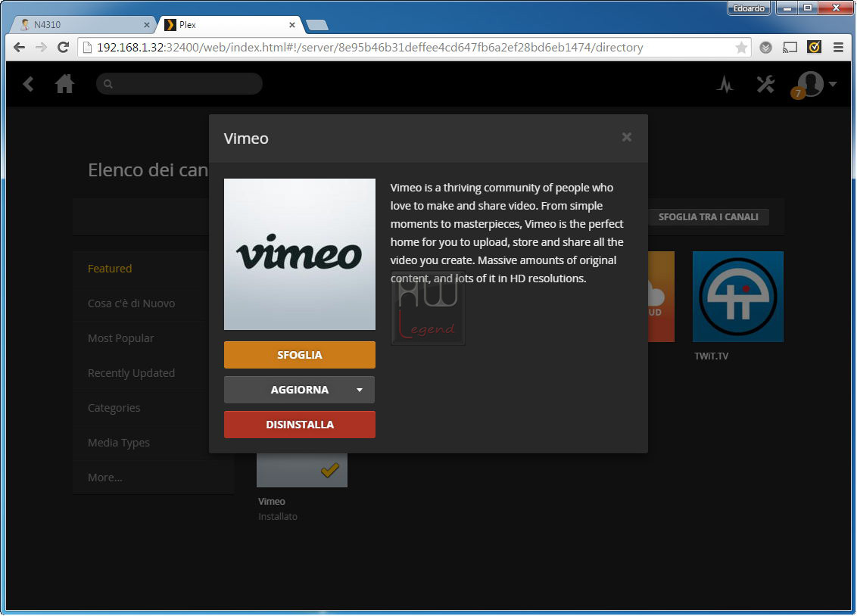Screen dimensions: 857x616
Task: Show Recently Updated channels
Action: point(131,373)
